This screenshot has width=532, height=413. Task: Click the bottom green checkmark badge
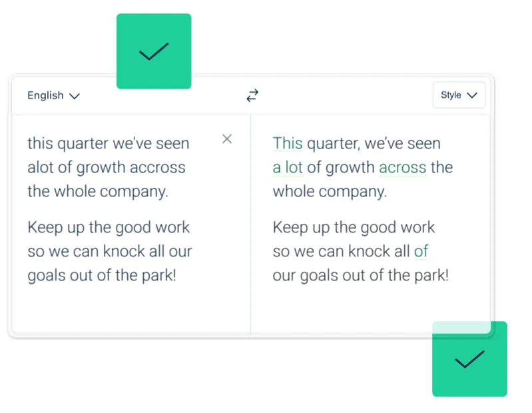[x=469, y=360]
